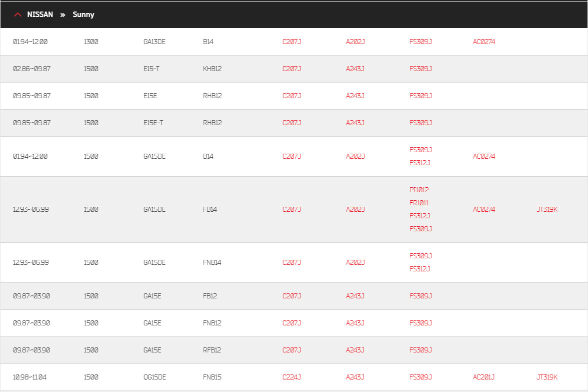Open A243J link in FB12 row
This screenshot has height=392, width=588.
(355, 296)
